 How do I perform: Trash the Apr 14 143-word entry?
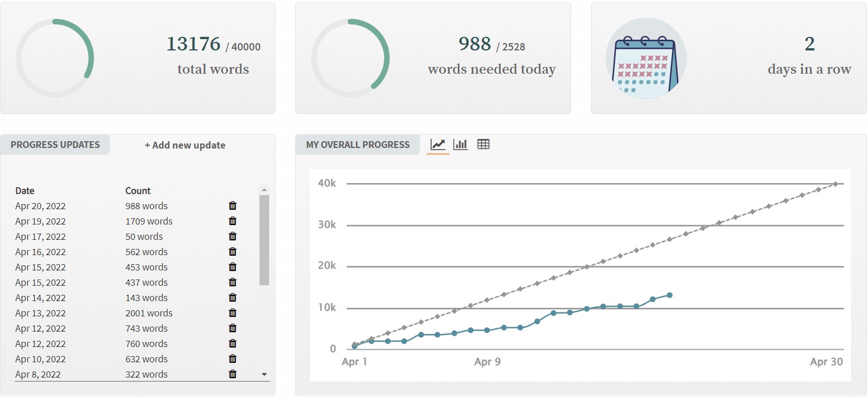(x=232, y=298)
